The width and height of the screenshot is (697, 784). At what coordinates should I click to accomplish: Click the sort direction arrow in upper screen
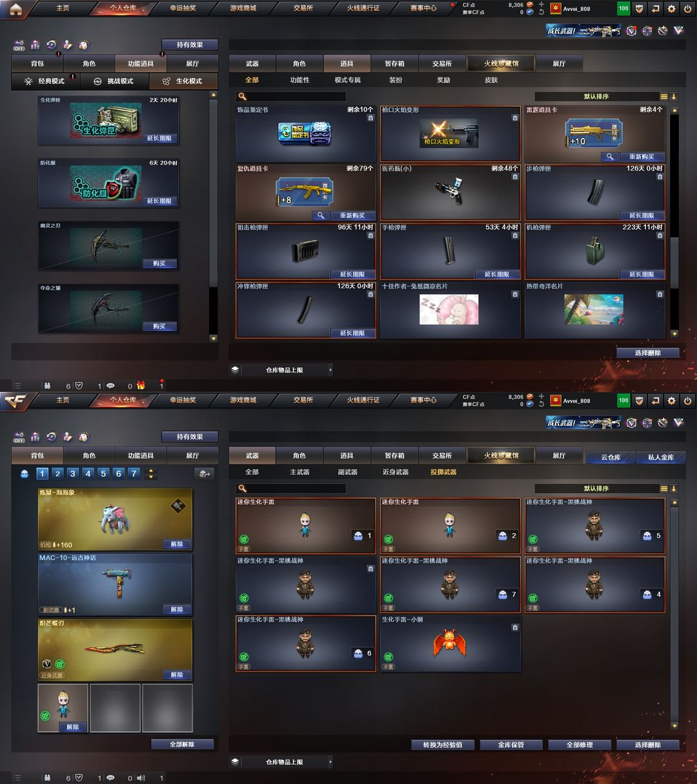(x=674, y=97)
